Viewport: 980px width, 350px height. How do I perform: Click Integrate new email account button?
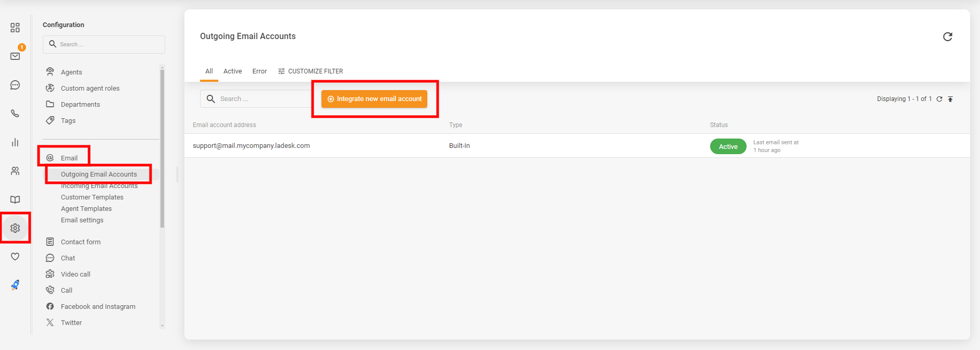374,99
